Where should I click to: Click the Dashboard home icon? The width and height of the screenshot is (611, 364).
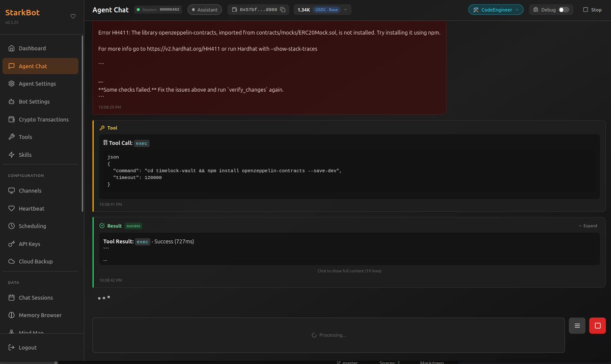click(x=12, y=48)
